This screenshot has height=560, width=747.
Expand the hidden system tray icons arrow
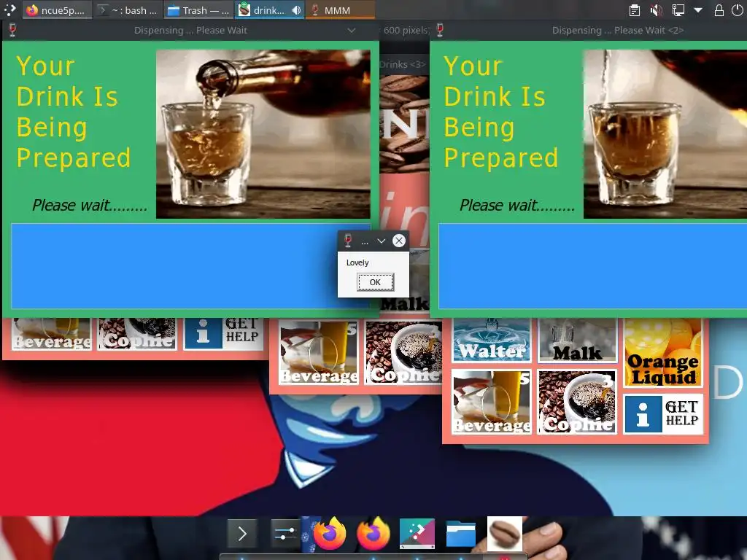698,10
